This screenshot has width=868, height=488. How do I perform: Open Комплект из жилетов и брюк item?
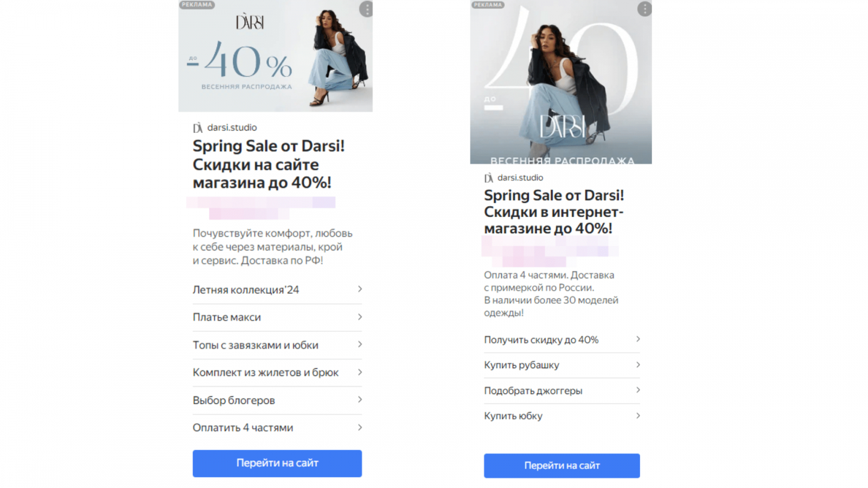tap(277, 373)
